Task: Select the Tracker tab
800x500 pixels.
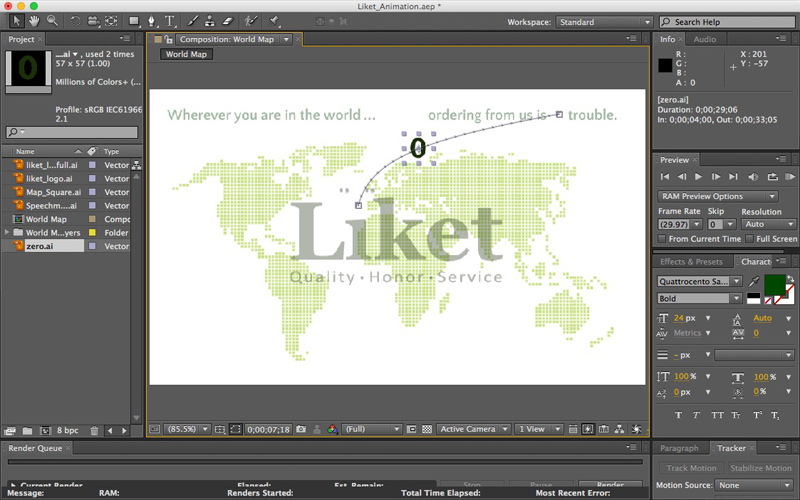Action: [731, 448]
